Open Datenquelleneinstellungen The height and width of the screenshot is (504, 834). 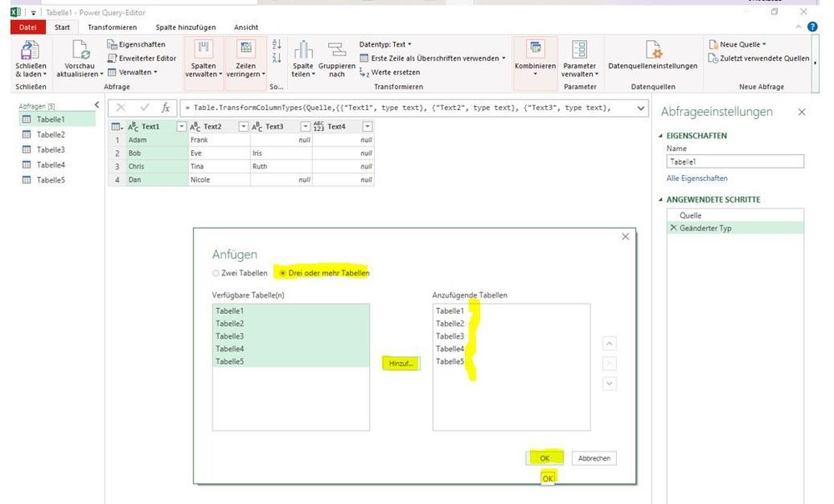653,54
